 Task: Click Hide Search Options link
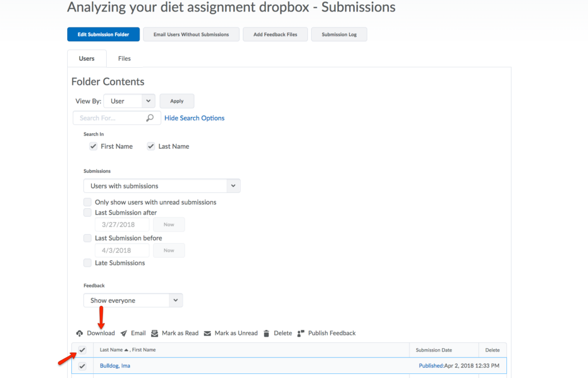(194, 118)
